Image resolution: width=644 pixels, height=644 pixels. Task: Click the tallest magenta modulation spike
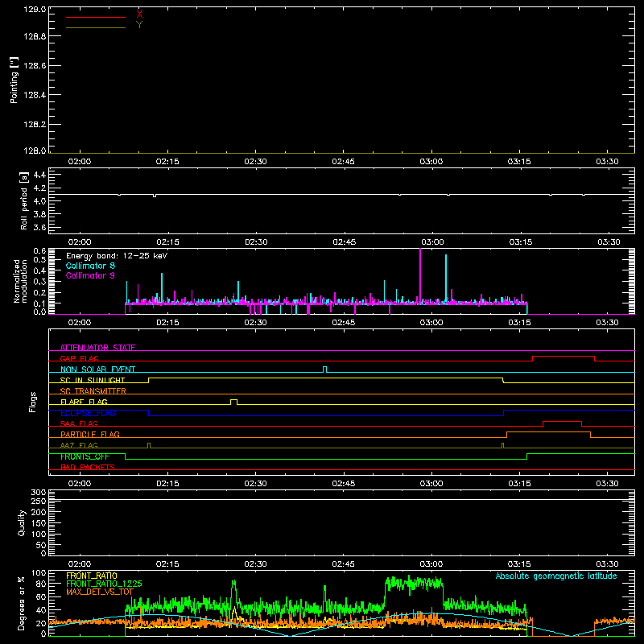click(x=420, y=275)
